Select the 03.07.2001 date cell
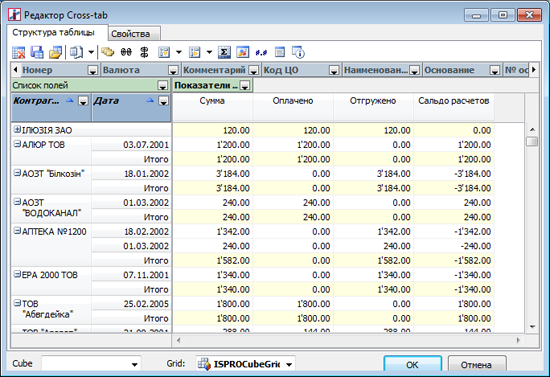This screenshot has height=377, width=550. pyautogui.click(x=132, y=145)
